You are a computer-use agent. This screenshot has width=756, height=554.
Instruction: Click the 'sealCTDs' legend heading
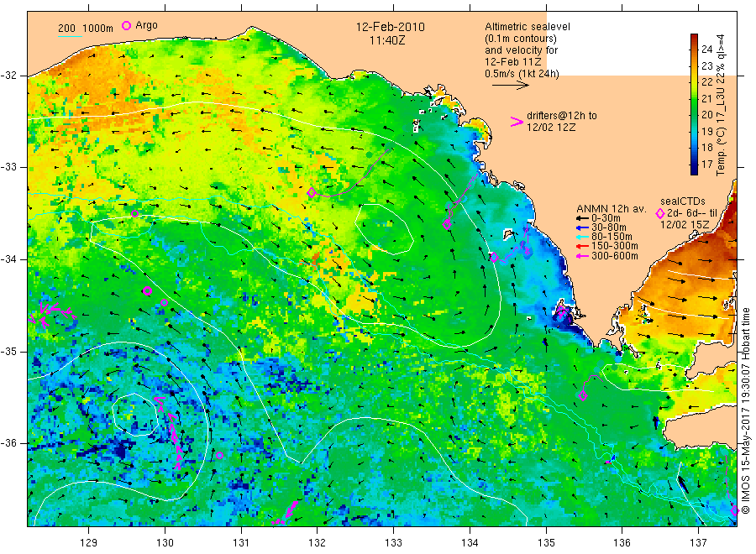coord(683,201)
